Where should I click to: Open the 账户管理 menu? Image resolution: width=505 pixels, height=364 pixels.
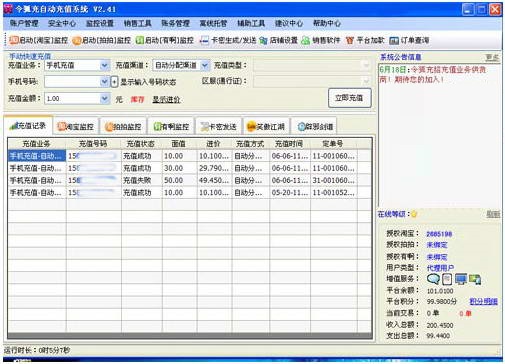pyautogui.click(x=24, y=23)
